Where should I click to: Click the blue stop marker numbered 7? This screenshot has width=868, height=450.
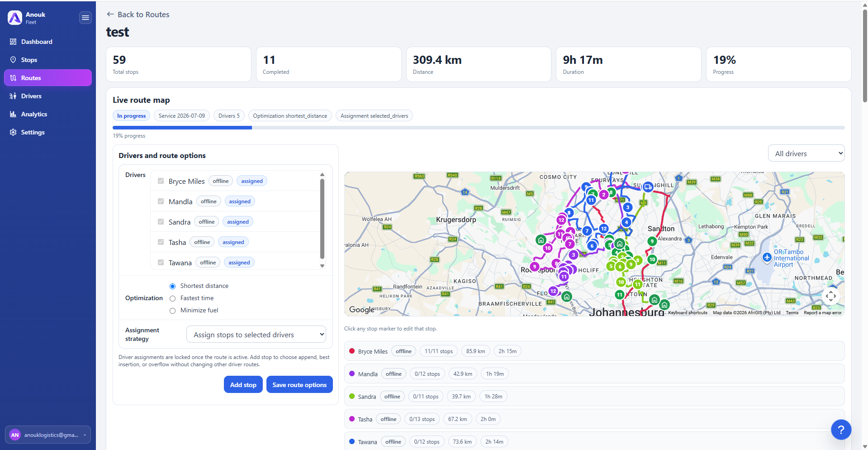tap(587, 231)
